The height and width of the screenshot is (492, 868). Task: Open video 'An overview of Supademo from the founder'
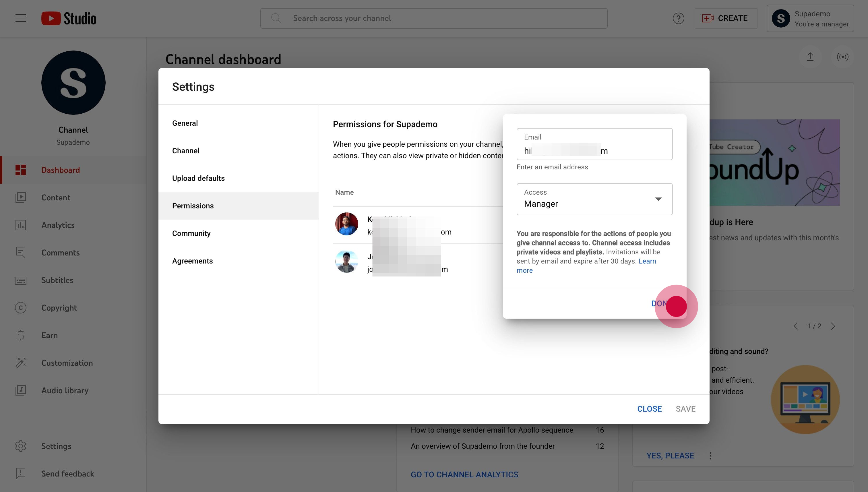(483, 446)
